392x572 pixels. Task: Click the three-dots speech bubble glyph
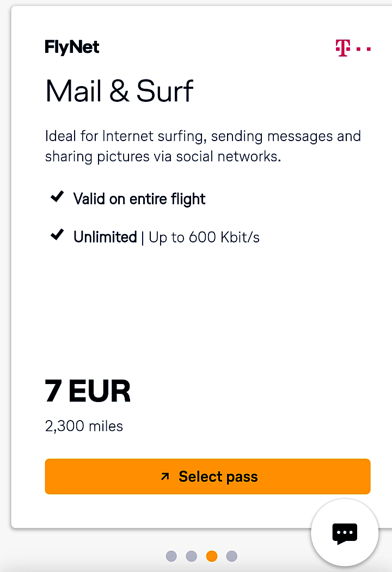coord(344,533)
